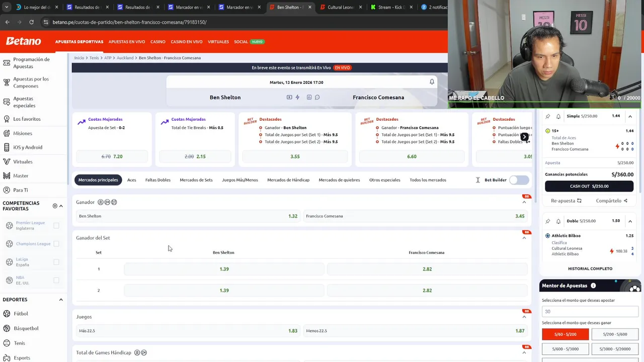Select the Mercados de quiebres tab
The width and height of the screenshot is (644, 362).
(x=339, y=180)
